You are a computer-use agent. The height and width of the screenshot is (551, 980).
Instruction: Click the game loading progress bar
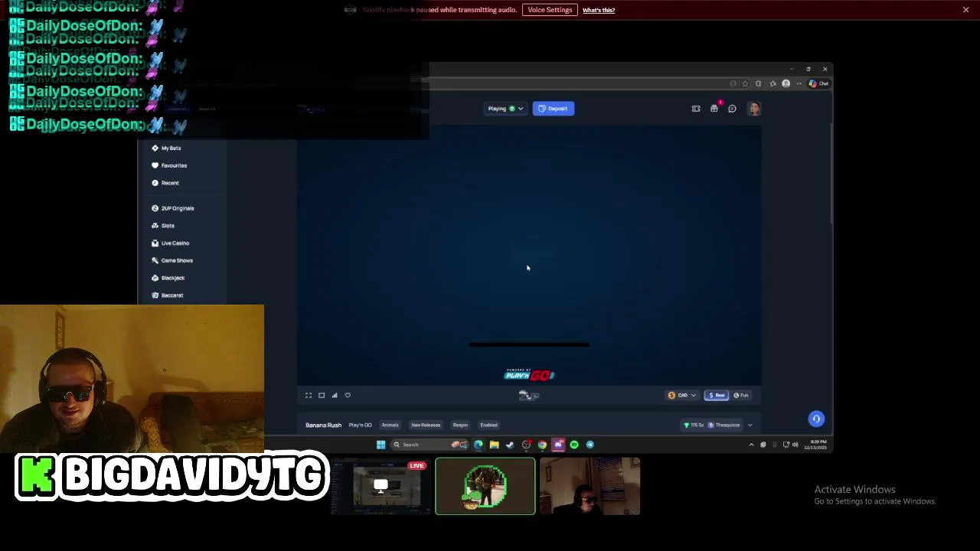[529, 344]
